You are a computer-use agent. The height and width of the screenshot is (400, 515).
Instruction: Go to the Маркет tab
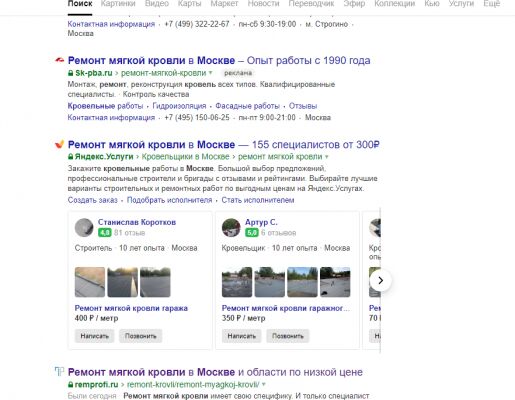(x=224, y=4)
